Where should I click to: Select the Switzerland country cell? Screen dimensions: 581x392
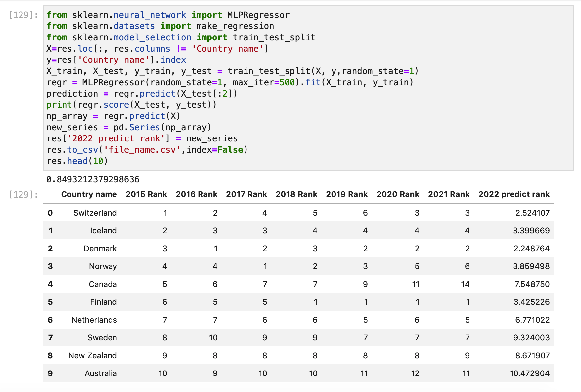tap(95, 213)
